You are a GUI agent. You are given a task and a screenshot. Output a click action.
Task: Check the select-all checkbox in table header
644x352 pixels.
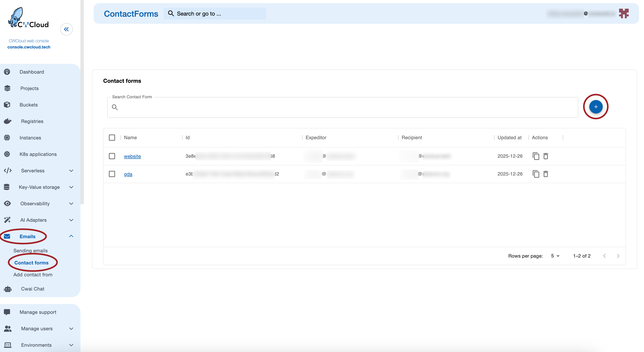[112, 138]
